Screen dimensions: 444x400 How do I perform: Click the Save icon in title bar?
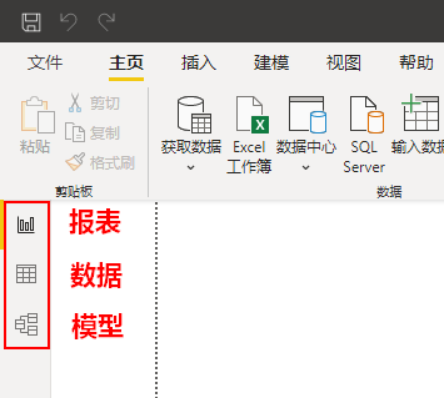pos(31,22)
